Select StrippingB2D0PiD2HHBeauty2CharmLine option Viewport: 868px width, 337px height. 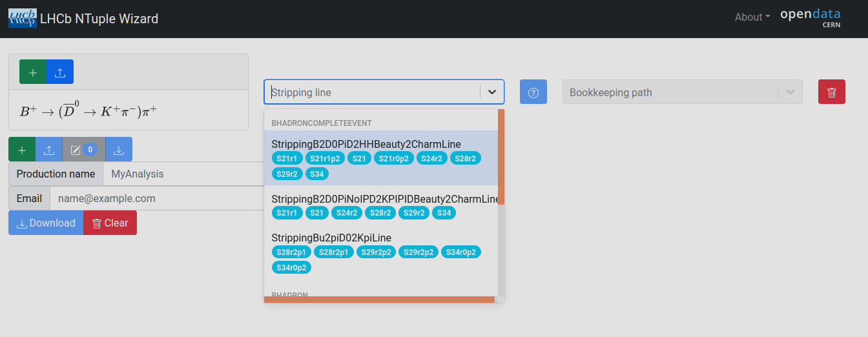[x=366, y=144]
